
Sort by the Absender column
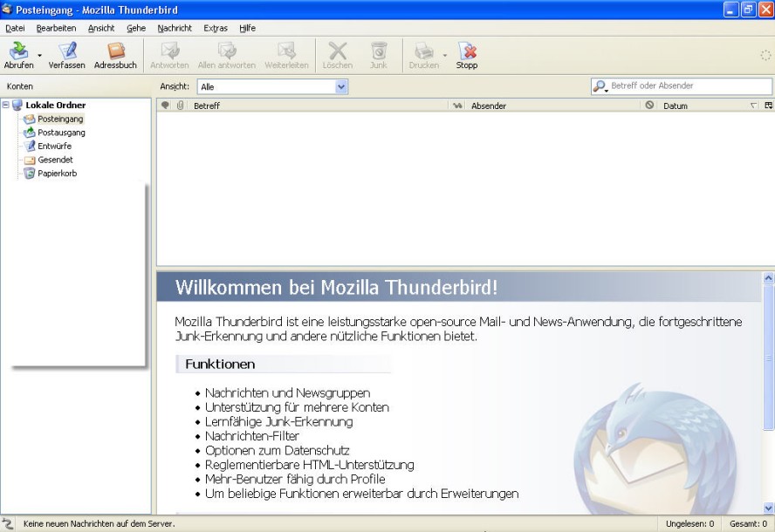coord(553,106)
